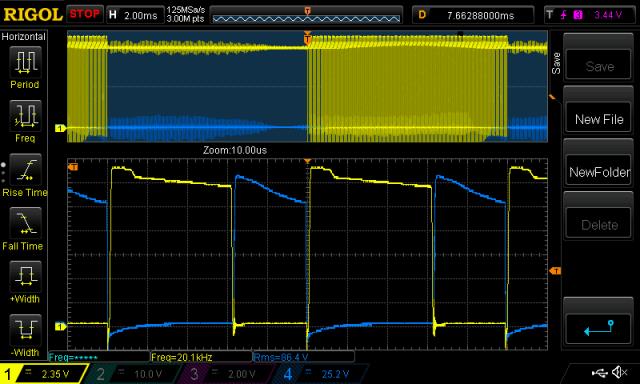
Task: Click the USB connection status icon
Action: point(599,373)
